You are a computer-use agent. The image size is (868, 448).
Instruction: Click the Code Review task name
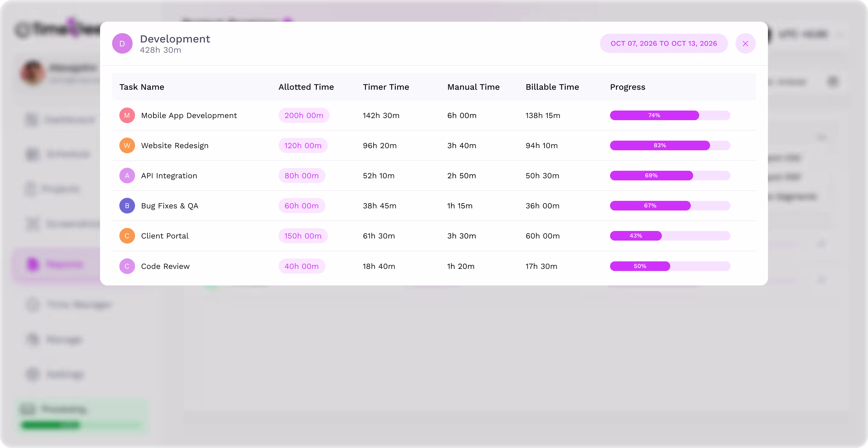click(165, 266)
